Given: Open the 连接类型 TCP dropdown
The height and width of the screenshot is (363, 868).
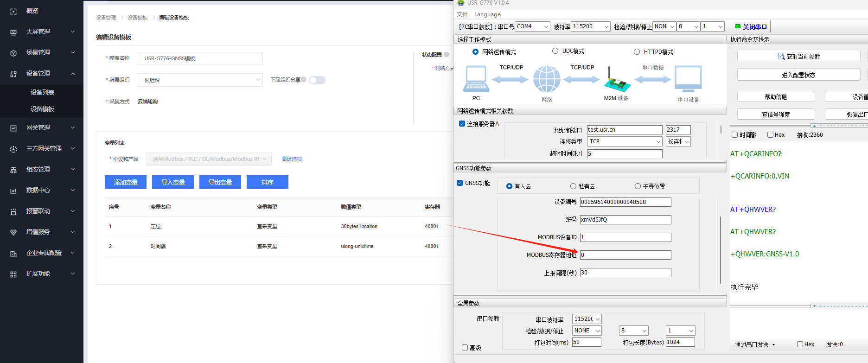Looking at the screenshot, I should point(624,141).
